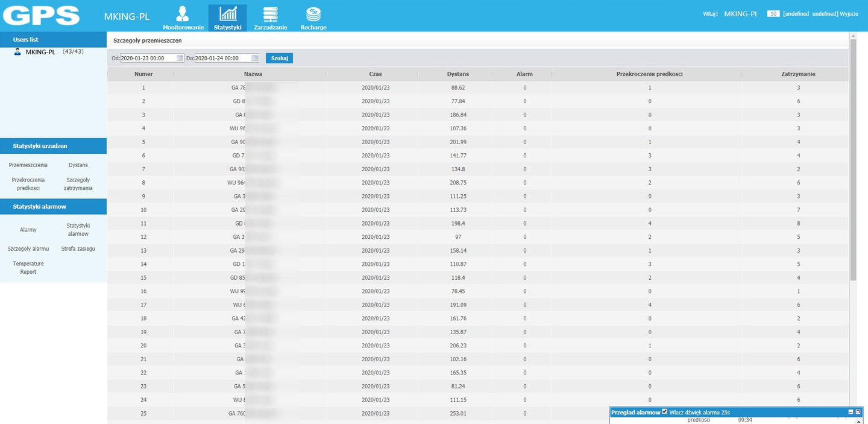Open the Dystans statistics link

[78, 165]
